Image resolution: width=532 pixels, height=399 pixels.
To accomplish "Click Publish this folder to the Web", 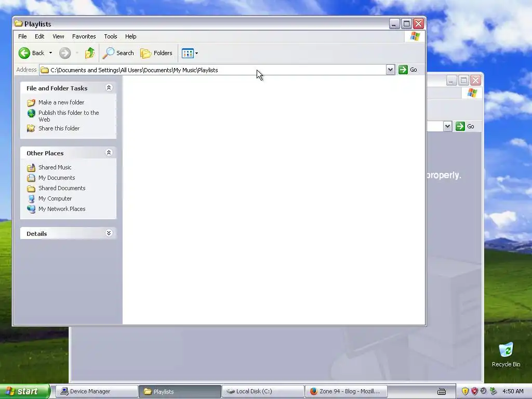I will pos(69,116).
